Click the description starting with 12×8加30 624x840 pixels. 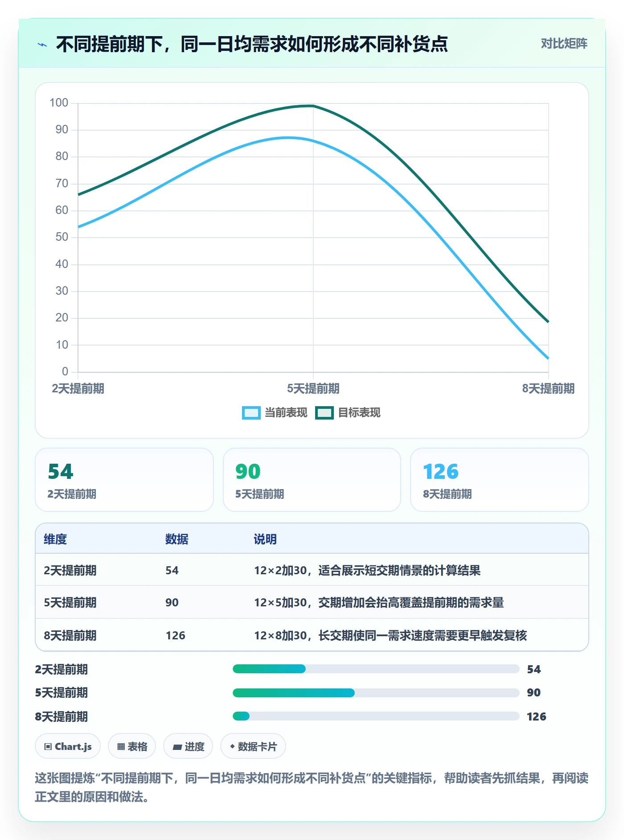coord(390,635)
